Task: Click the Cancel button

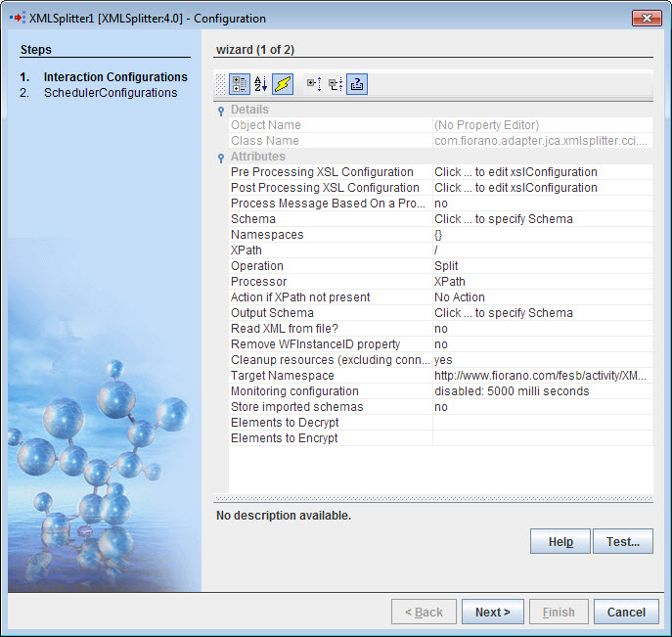Action: [x=626, y=613]
